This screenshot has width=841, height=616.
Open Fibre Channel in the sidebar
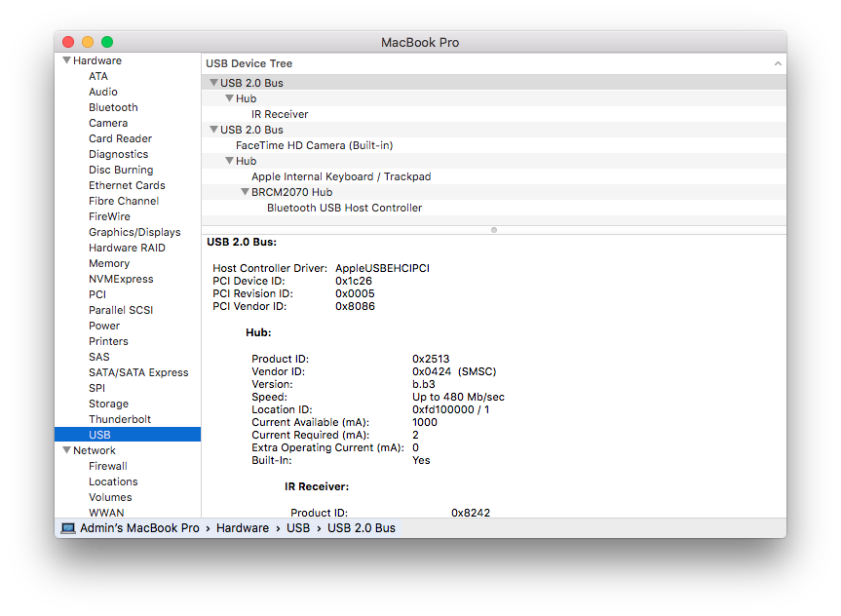(124, 201)
